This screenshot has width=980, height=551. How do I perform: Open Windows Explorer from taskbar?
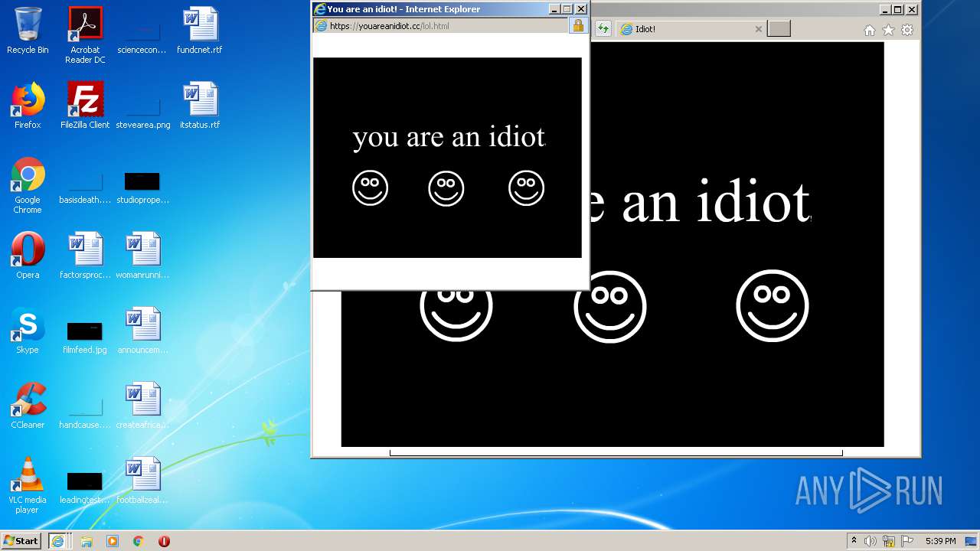[x=87, y=541]
